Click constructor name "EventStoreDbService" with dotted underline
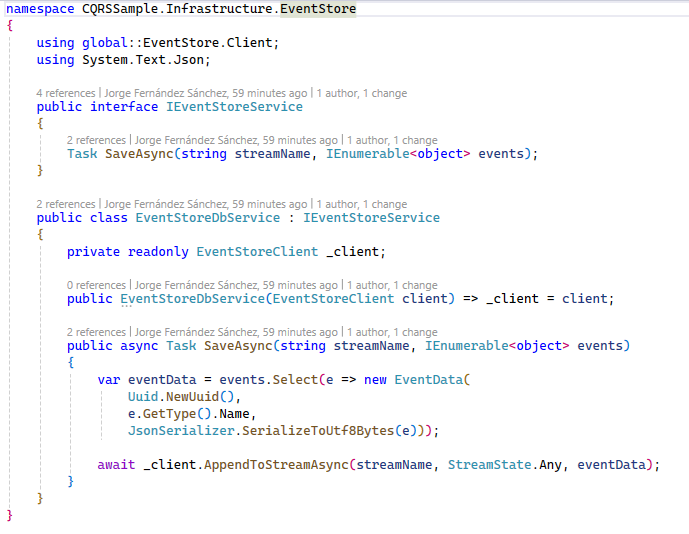689x534 pixels. 192,299
